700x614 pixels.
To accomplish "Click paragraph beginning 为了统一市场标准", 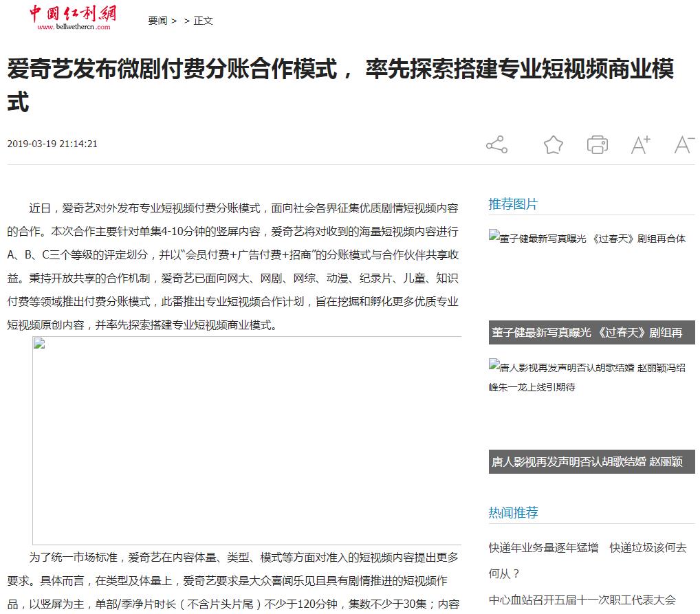I will pos(233,580).
